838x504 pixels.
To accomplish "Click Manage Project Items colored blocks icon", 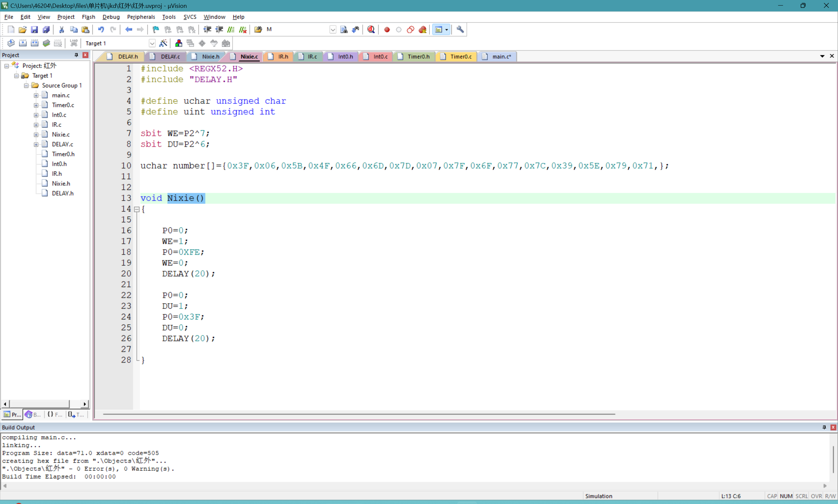I will [x=178, y=43].
